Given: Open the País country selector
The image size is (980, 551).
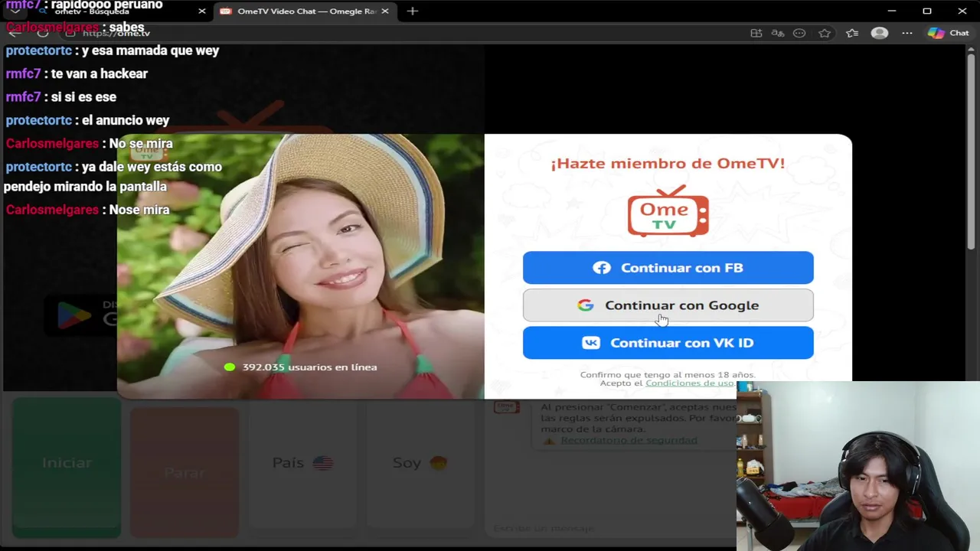Looking at the screenshot, I should (x=302, y=463).
